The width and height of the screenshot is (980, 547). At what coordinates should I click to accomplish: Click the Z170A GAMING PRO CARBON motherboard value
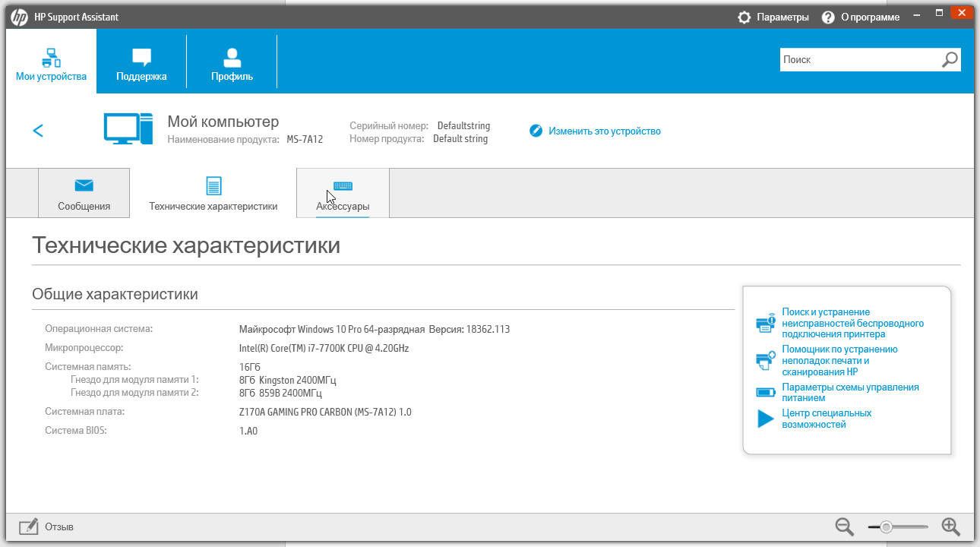[325, 412]
